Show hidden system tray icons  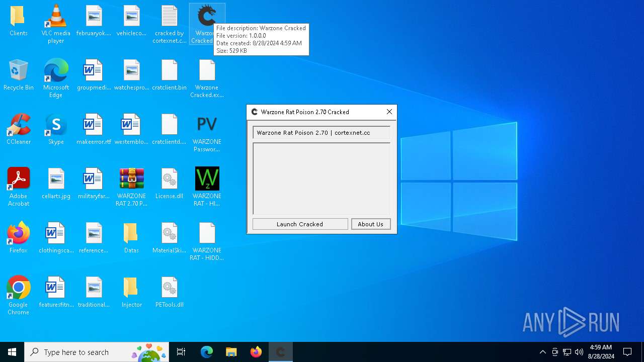[x=542, y=352]
